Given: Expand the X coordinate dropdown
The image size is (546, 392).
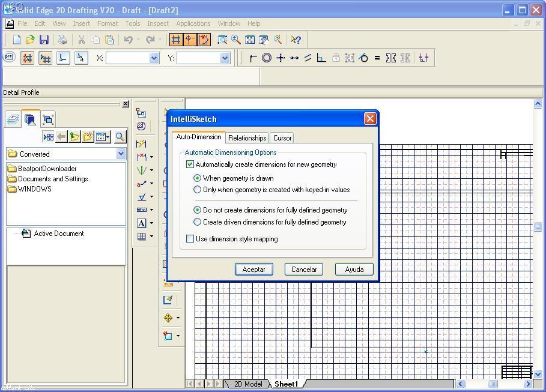Looking at the screenshot, I should point(154,58).
